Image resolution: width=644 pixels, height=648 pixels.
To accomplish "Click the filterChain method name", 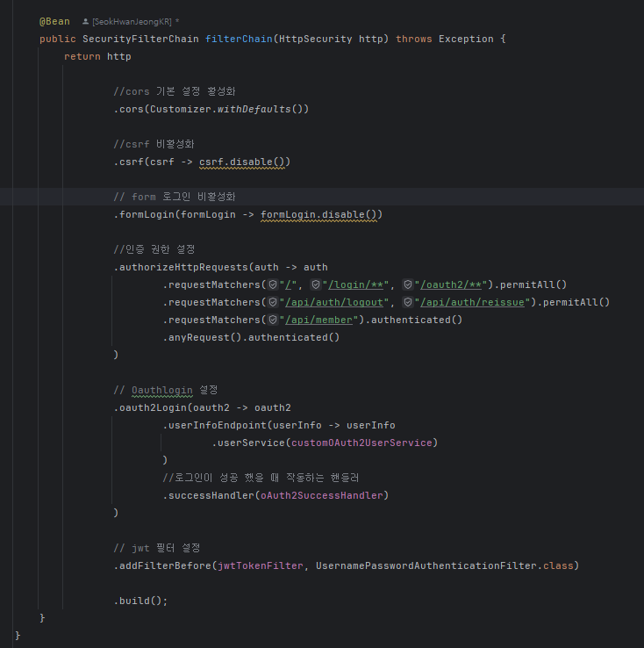I will (x=239, y=39).
